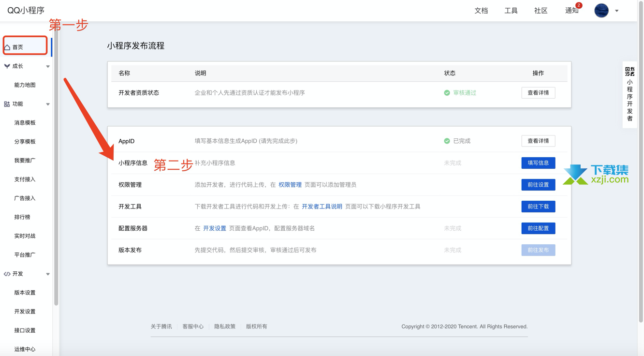Click the 未完成 status of 配置服务器

[453, 228]
